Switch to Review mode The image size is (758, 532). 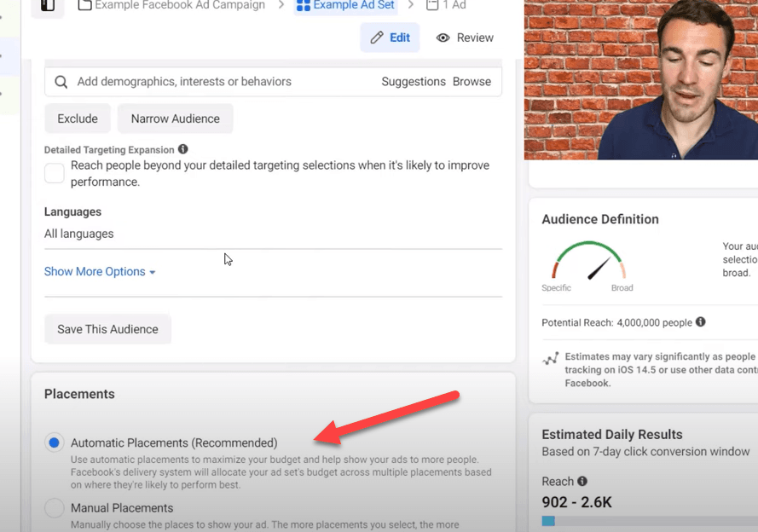pos(465,38)
